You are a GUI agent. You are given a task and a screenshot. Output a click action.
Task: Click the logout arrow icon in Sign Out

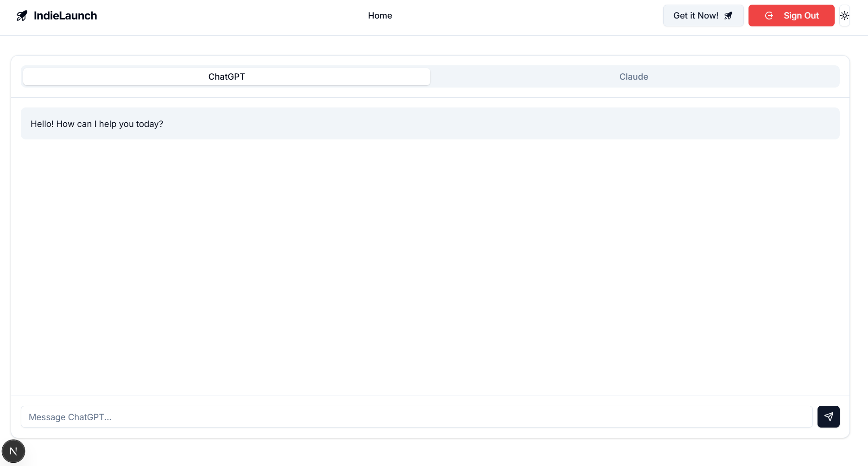click(769, 16)
